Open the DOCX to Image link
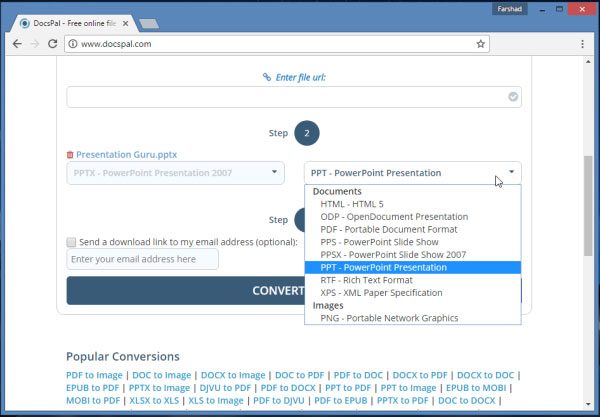Screen dimensions: 600x417 tap(233, 375)
